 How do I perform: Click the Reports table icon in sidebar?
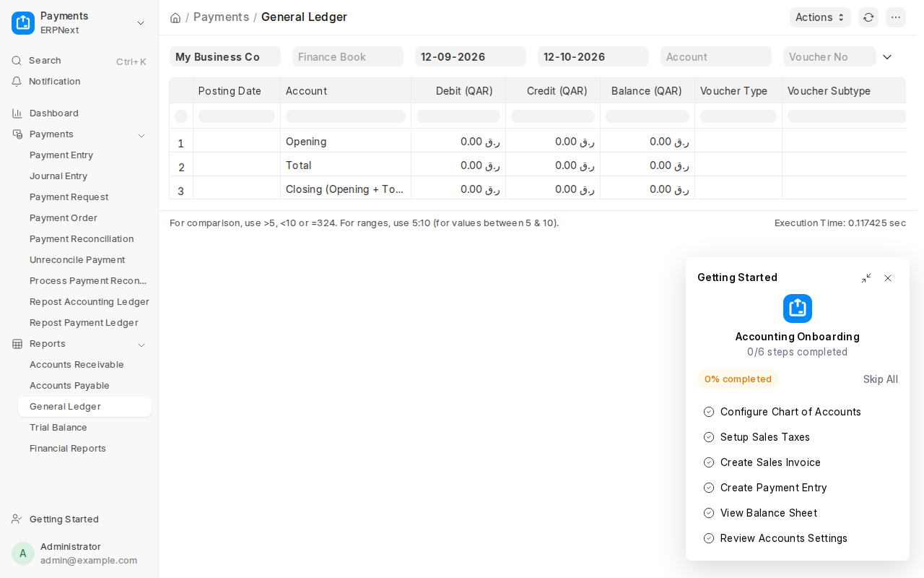[17, 344]
